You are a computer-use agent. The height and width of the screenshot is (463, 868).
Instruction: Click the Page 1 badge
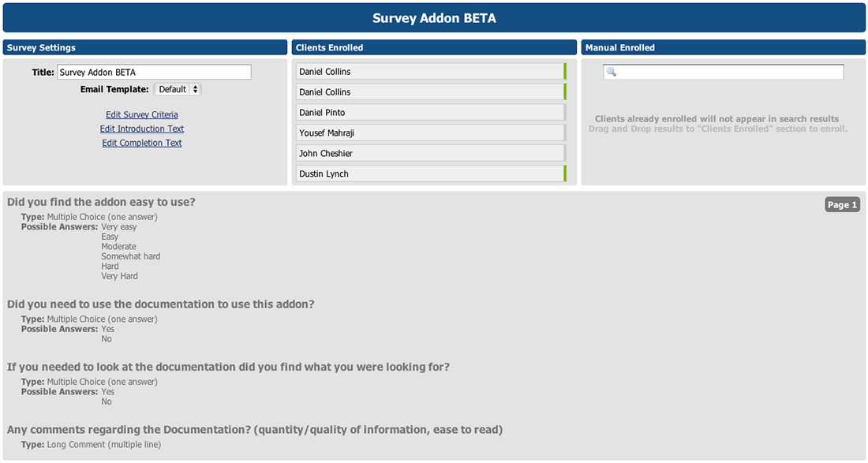[x=842, y=205]
